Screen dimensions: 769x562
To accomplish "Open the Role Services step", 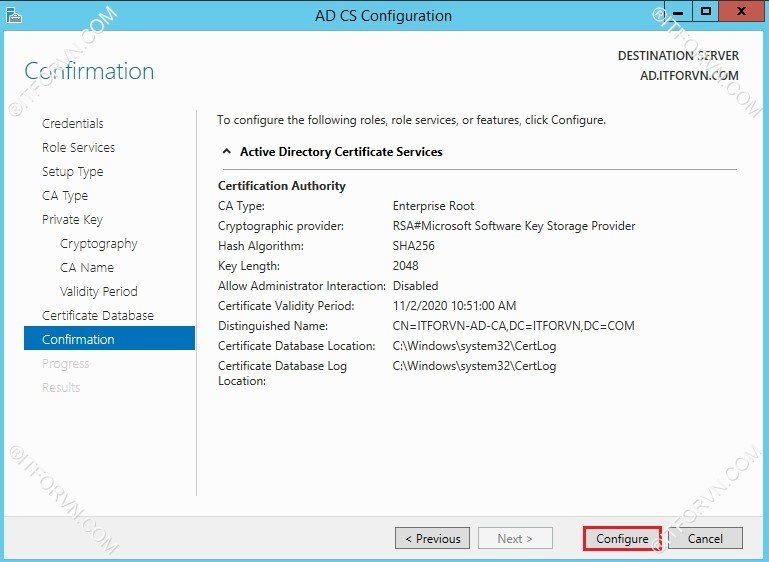I will 78,147.
